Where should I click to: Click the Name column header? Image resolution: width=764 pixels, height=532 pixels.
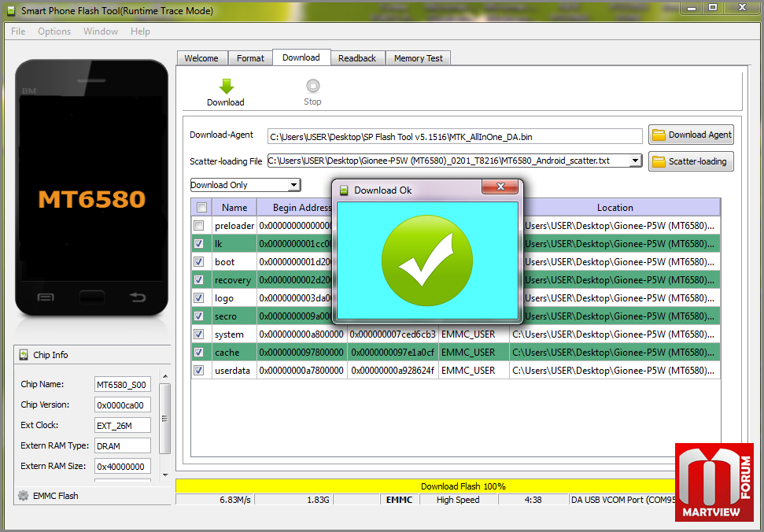234,208
